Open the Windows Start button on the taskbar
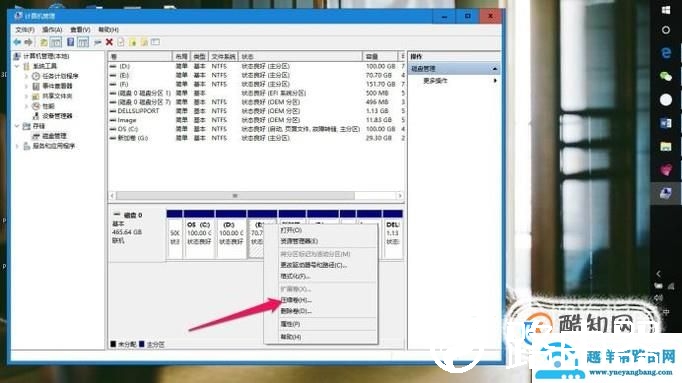The height and width of the screenshot is (383, 682). pos(666,10)
